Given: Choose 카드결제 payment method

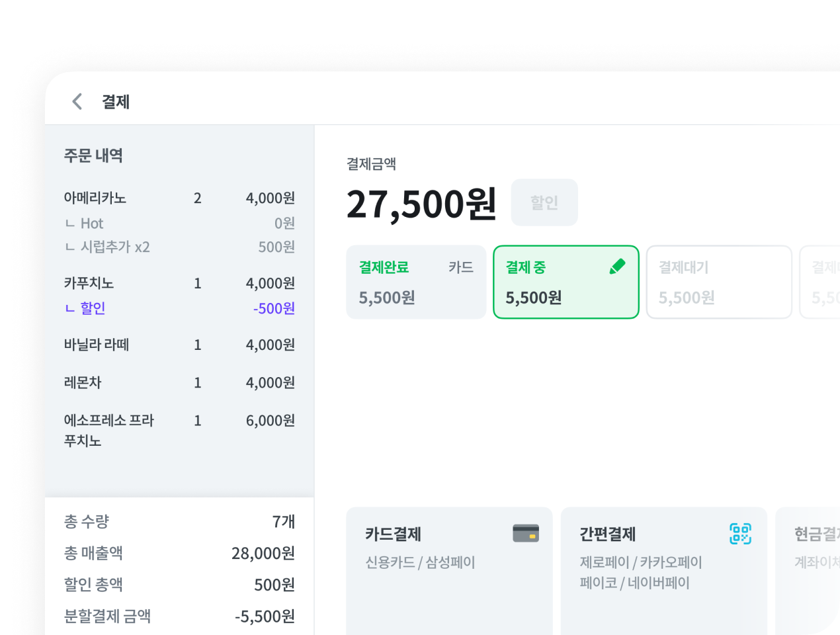Looking at the screenshot, I should pos(449,571).
